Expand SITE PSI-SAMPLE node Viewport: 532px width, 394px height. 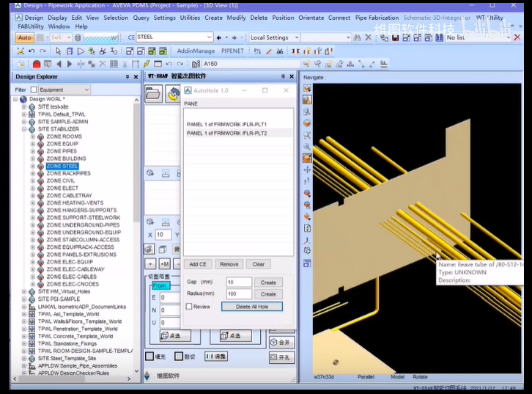pos(24,299)
